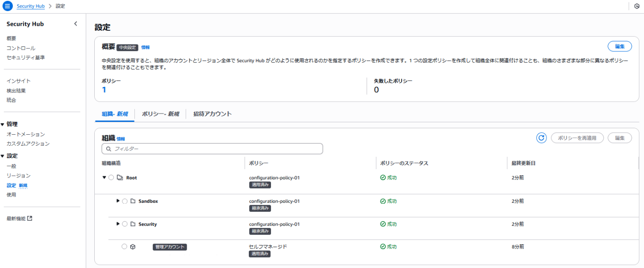Viewport: 644px width, 268px height.
Task: Open 最新機能 link in the sidebar
Action: tap(19, 218)
